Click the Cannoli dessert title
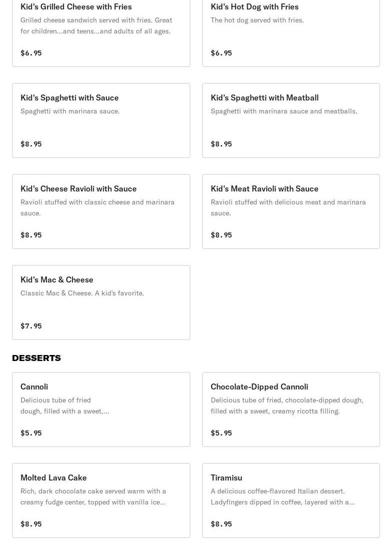Viewport: 392px width, 543px height. 34,387
